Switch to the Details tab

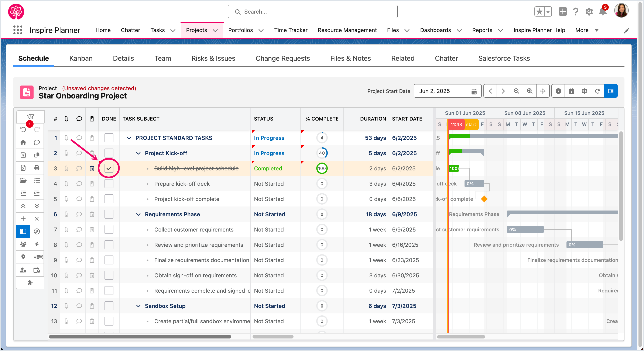123,58
